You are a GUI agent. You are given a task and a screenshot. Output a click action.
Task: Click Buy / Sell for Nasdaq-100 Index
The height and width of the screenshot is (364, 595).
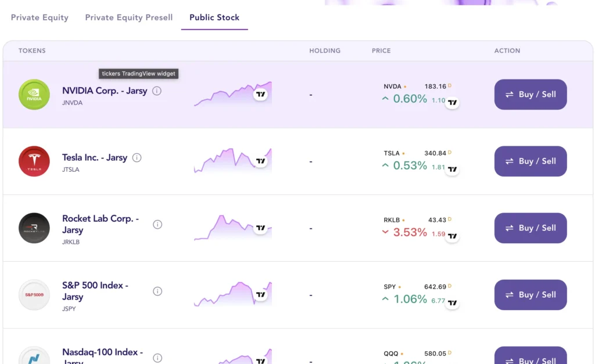pos(531,356)
